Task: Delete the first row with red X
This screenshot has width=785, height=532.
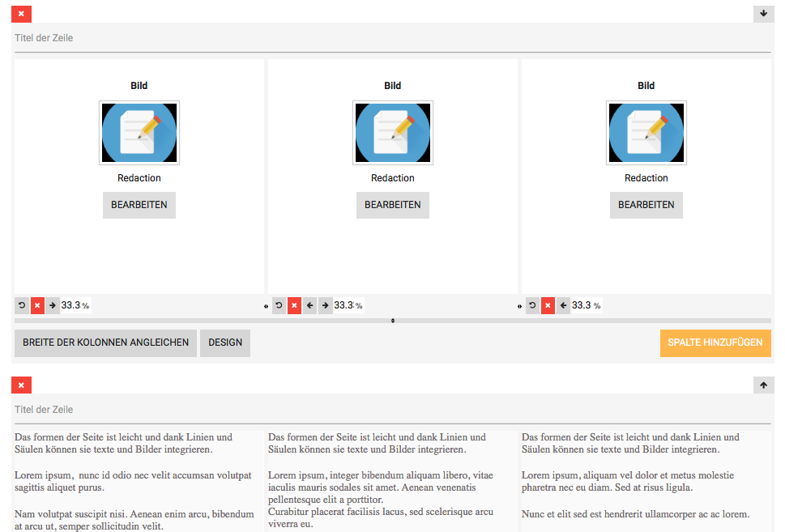Action: point(21,14)
